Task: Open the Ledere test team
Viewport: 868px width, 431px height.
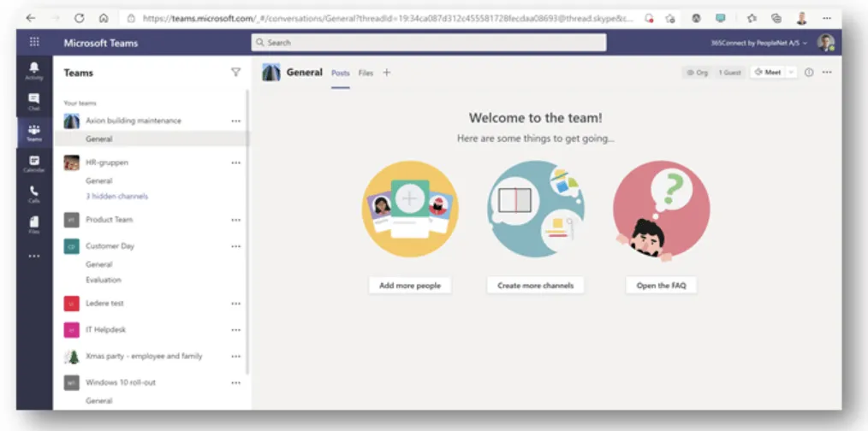Action: [104, 304]
